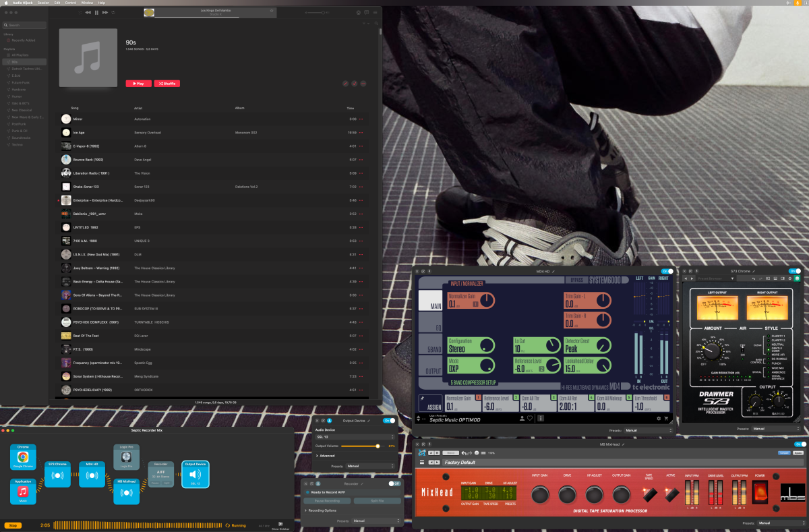Click Pause Recording button
Image resolution: width=809 pixels, height=532 pixels.
(x=327, y=501)
